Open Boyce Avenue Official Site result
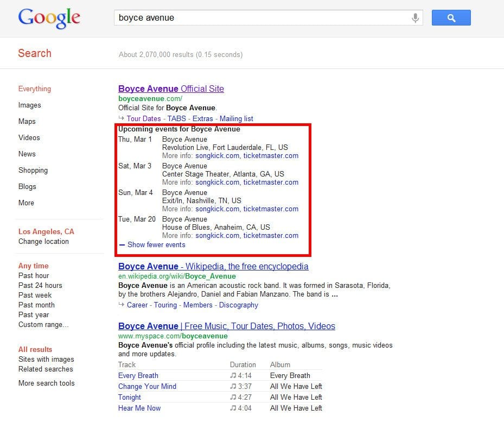Screen dimensions: 504x428 (x=171, y=89)
